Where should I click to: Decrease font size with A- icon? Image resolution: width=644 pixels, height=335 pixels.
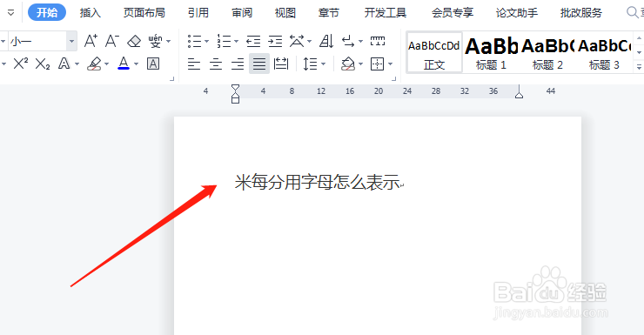tap(111, 41)
